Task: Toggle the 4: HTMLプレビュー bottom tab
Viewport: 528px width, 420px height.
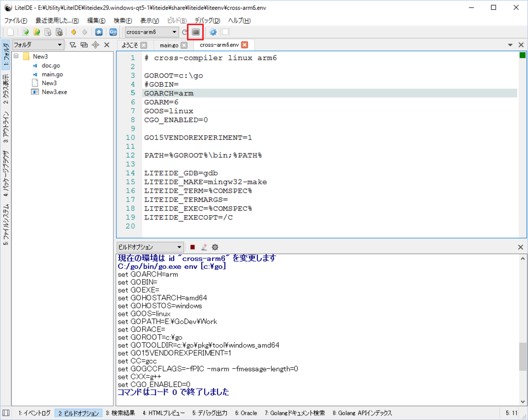Action: pyautogui.click(x=163, y=413)
